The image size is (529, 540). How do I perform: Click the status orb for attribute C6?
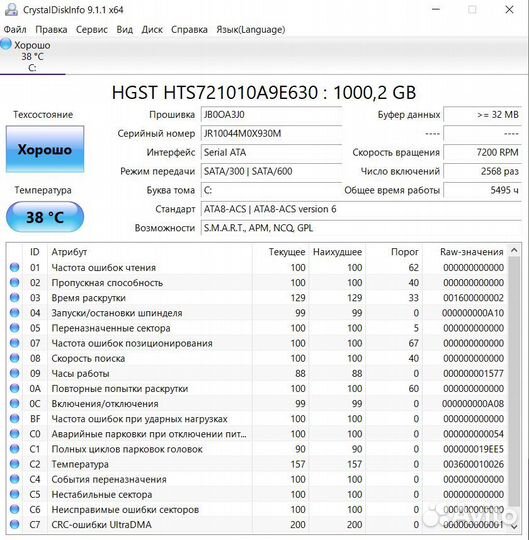14,510
